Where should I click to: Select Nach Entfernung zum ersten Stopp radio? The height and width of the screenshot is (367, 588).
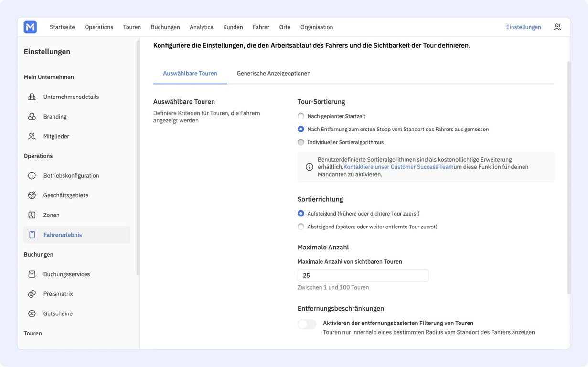301,129
